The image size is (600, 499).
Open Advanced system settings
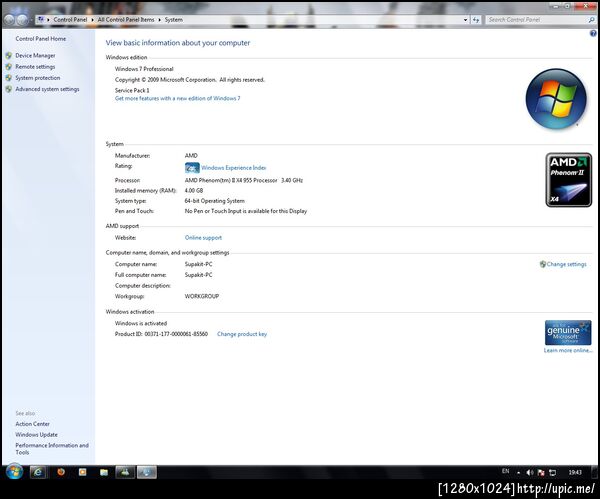point(47,89)
